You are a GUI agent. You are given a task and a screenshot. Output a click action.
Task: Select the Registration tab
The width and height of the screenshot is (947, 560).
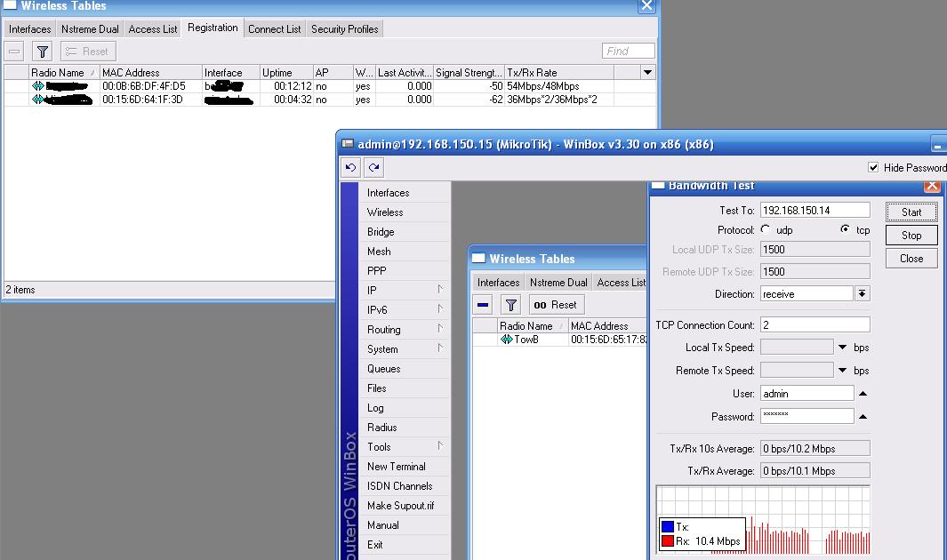[213, 28]
